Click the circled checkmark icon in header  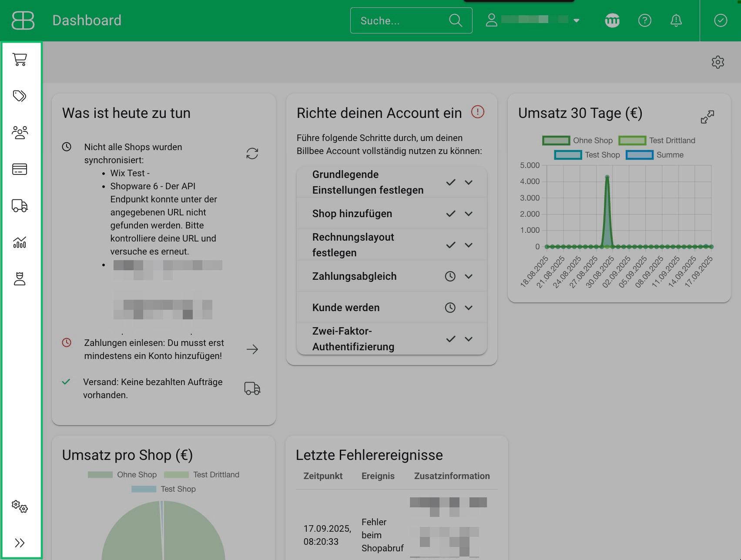point(721,20)
